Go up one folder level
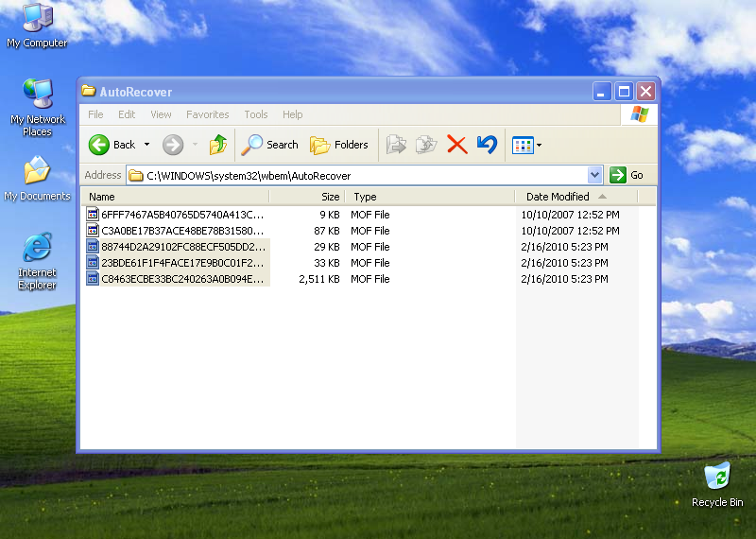 pos(218,145)
